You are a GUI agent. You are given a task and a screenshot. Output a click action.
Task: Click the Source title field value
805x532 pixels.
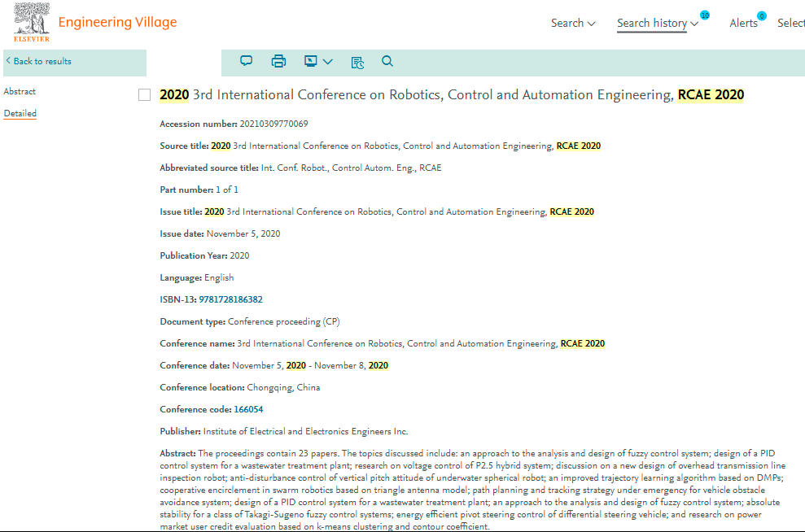(405, 146)
